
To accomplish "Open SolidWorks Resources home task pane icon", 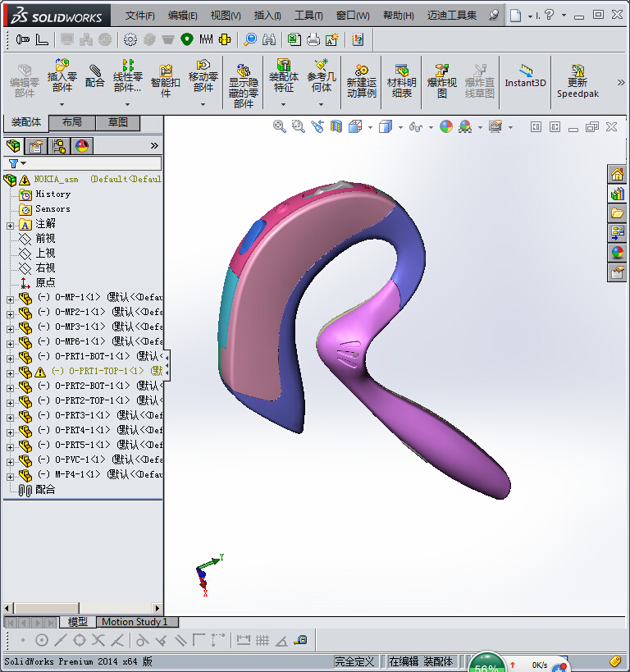I will click(x=617, y=175).
